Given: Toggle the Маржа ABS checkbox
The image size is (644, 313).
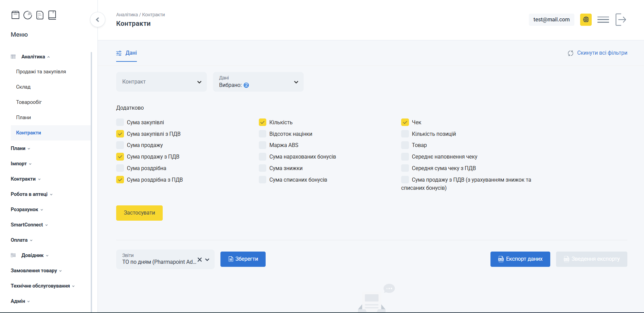Looking at the screenshot, I should coord(262,145).
